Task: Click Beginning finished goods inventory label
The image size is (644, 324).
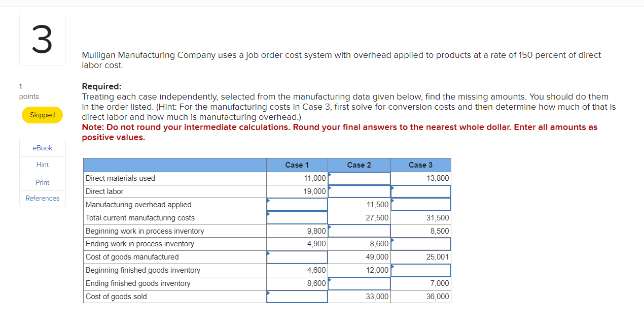Action: click(x=143, y=270)
